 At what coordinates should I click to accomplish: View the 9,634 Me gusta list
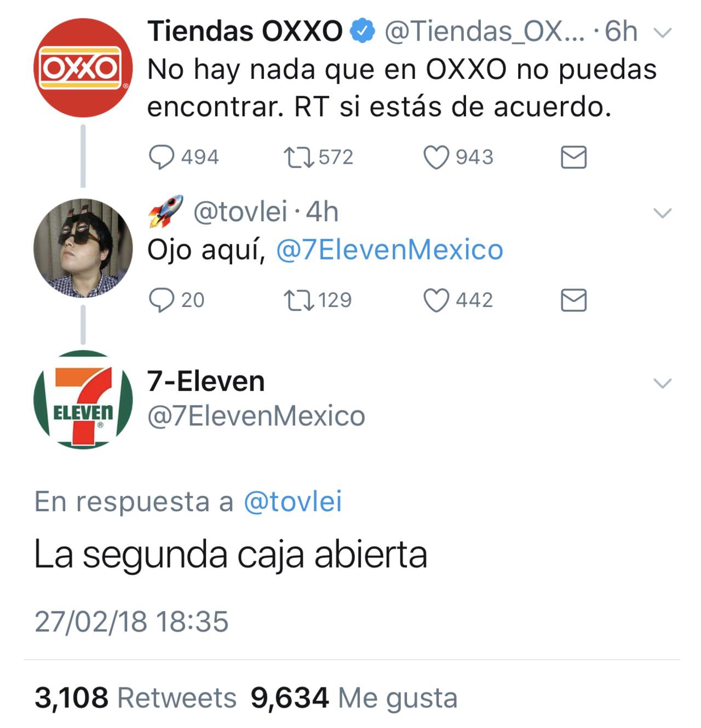pyautogui.click(x=354, y=698)
